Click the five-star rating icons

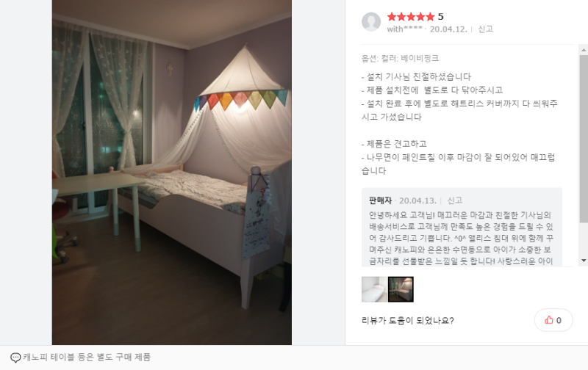tap(411, 16)
